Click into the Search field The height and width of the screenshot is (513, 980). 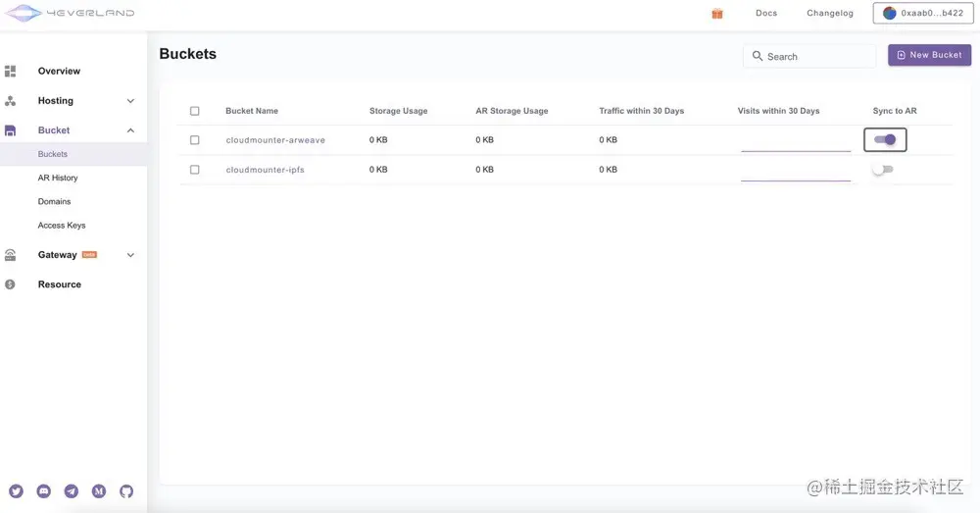(x=809, y=56)
